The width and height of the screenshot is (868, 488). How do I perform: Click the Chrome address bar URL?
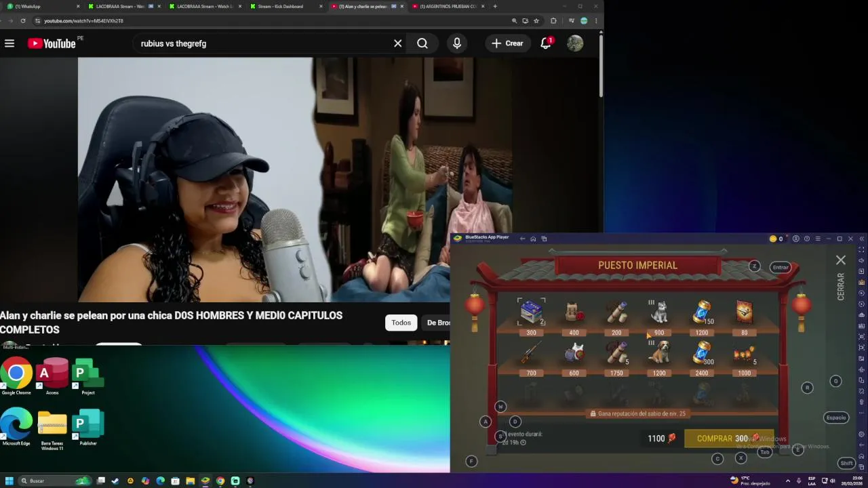pos(83,21)
